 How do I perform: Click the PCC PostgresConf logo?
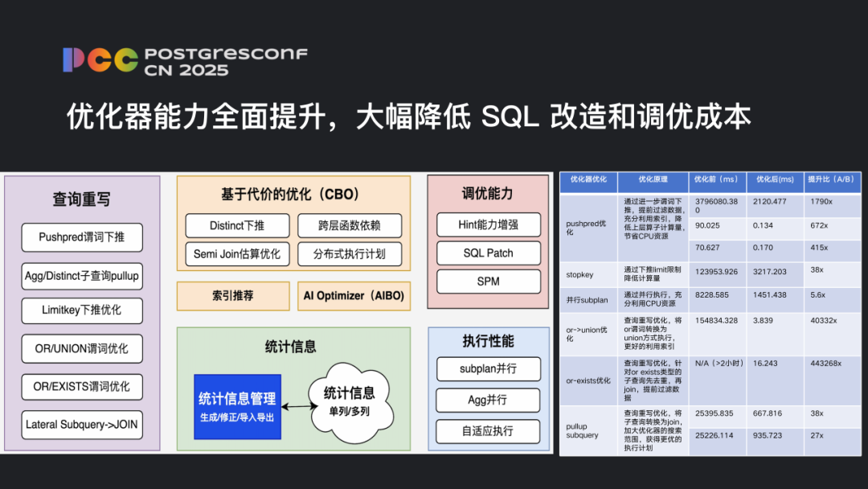click(185, 61)
